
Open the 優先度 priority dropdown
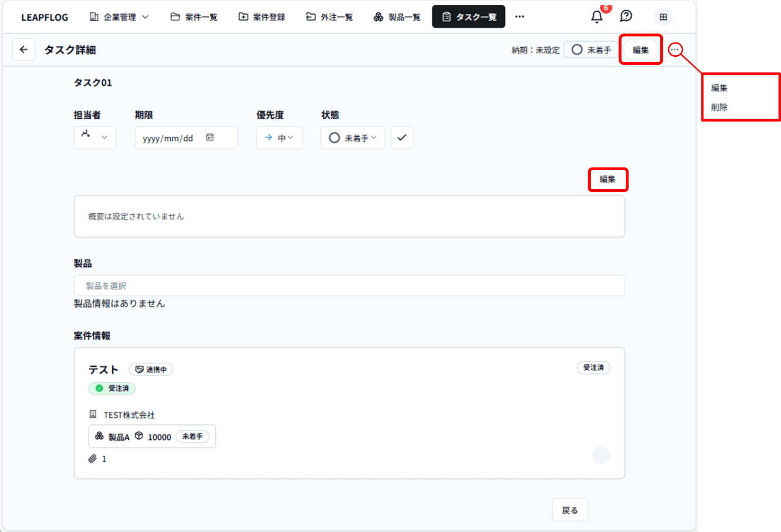coord(279,138)
